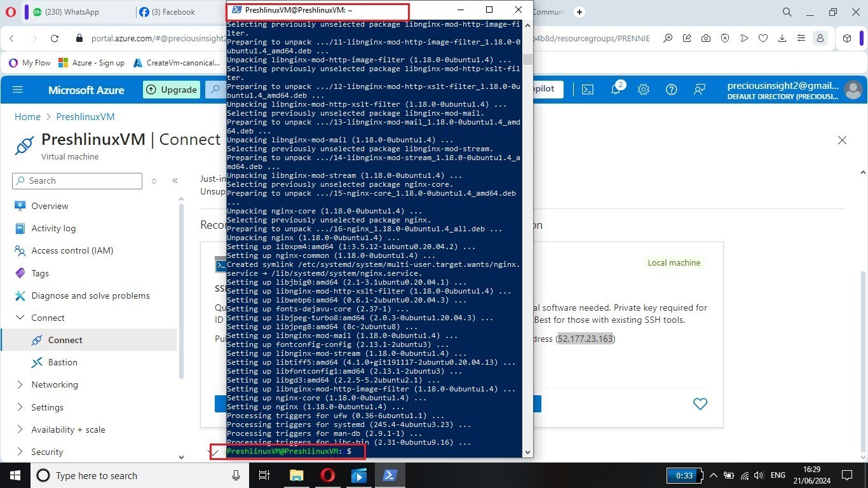Open Azure notifications bell

tap(616, 89)
